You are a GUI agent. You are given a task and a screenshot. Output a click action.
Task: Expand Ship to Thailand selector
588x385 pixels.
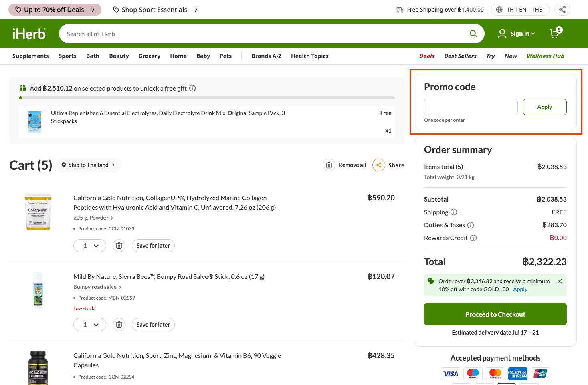[88, 165]
